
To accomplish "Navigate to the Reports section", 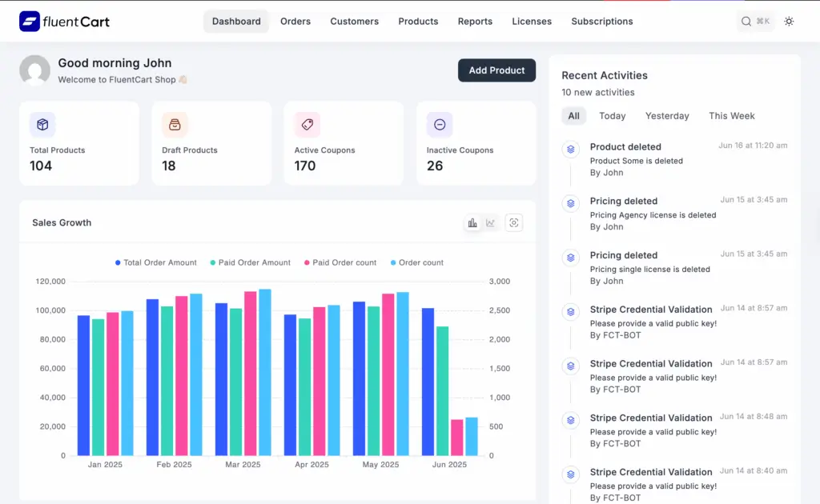I will pos(475,21).
